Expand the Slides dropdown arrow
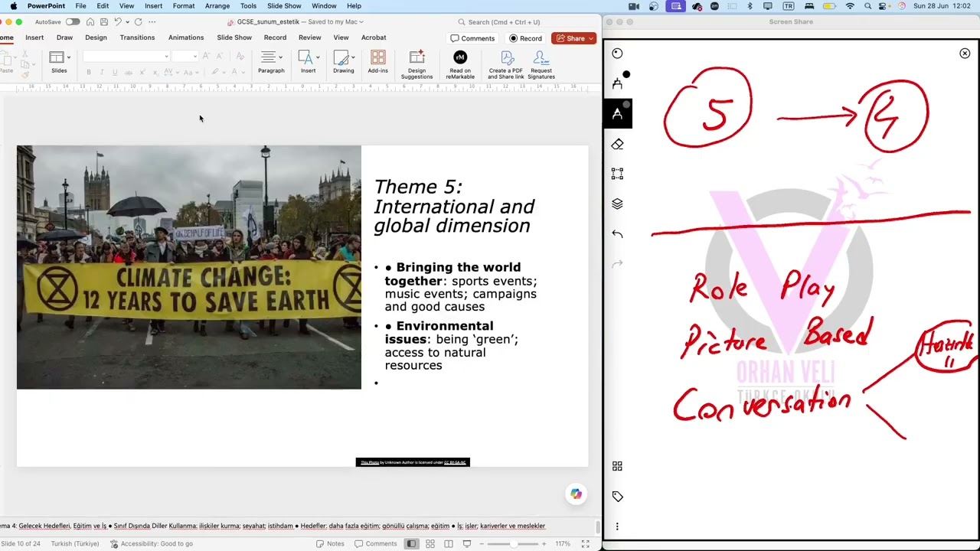Image resolution: width=980 pixels, height=551 pixels. click(68, 57)
